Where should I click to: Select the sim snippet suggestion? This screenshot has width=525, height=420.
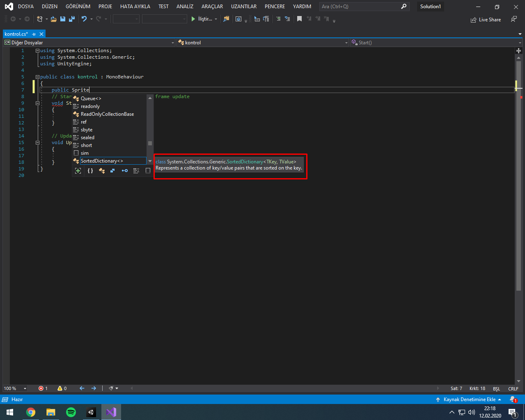(109, 153)
